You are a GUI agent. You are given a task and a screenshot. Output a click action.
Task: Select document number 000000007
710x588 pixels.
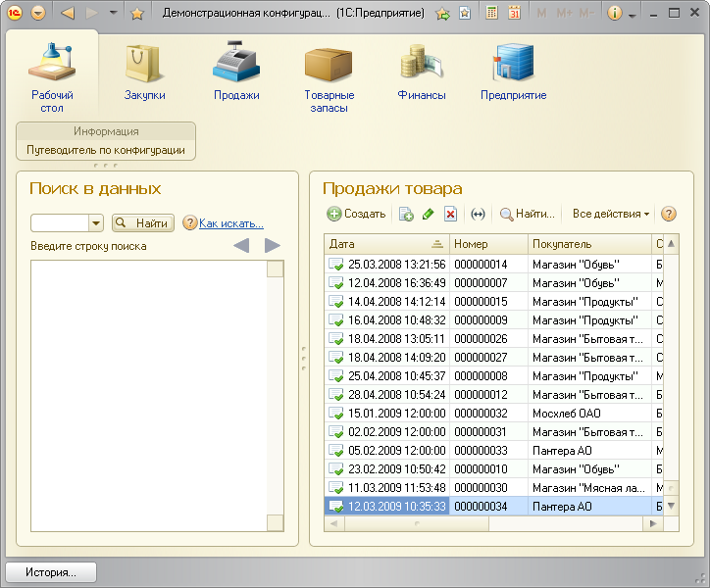point(481,283)
